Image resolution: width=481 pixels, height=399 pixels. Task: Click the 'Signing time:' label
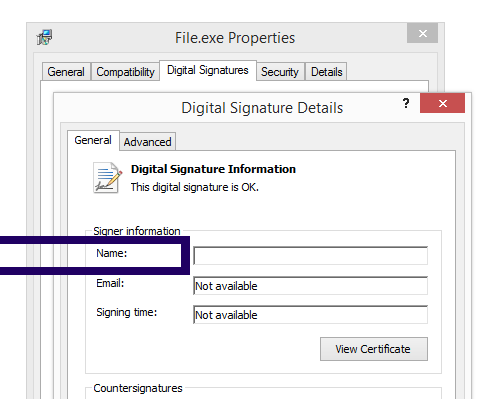[127, 312]
